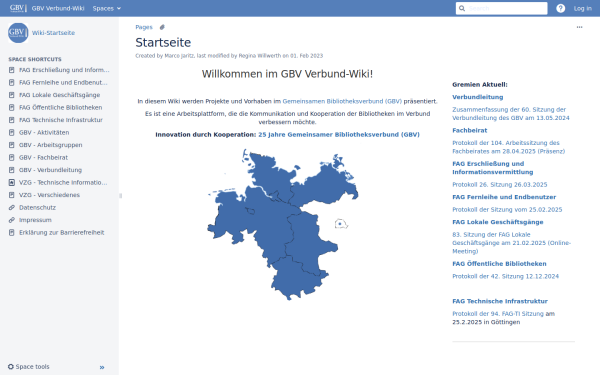Open FAG Fernleihe und Endbenutzer heading
This screenshot has width=600, height=375.
(x=504, y=197)
